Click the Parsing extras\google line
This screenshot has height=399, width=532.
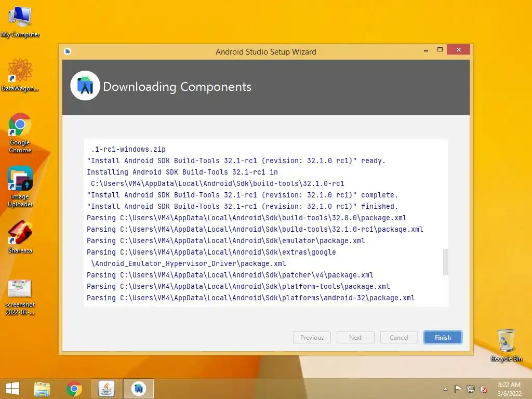coord(211,252)
